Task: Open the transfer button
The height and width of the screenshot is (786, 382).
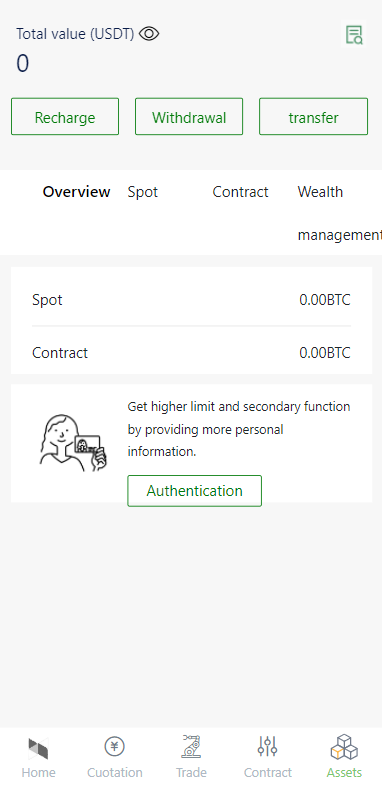Action: tap(313, 117)
